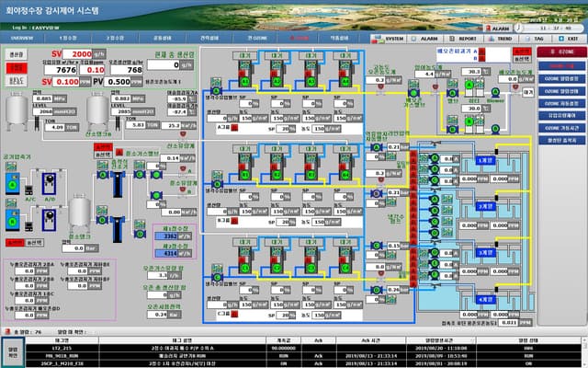Click the alarm list vertical scrollbar
588x368 pixels.
click(x=584, y=351)
